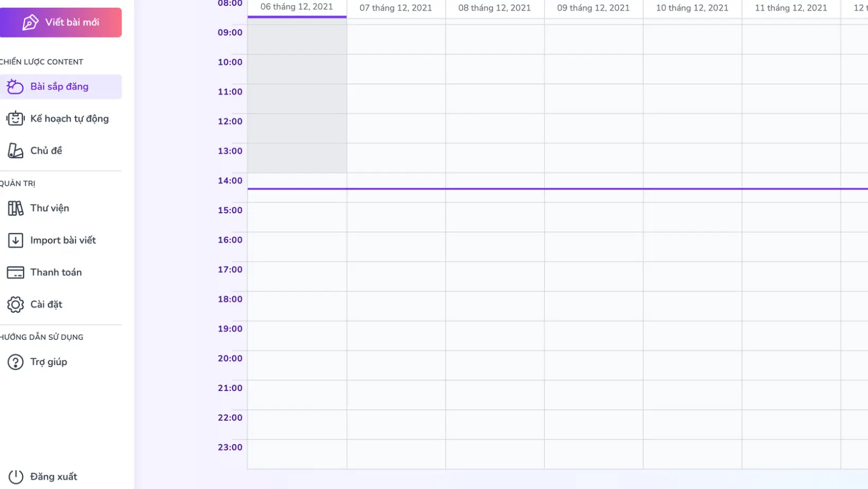Click the Thư viện books icon
The height and width of the screenshot is (489, 868).
click(15, 209)
